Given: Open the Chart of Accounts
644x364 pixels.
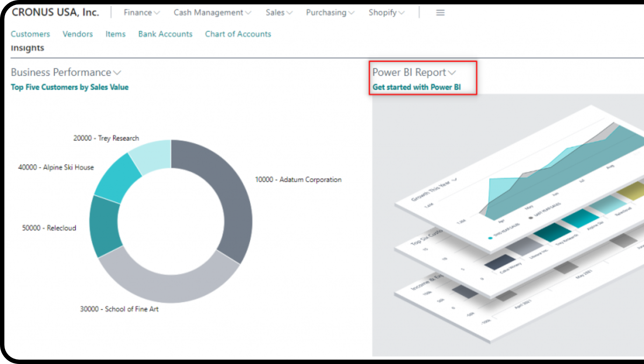Looking at the screenshot, I should coord(238,34).
